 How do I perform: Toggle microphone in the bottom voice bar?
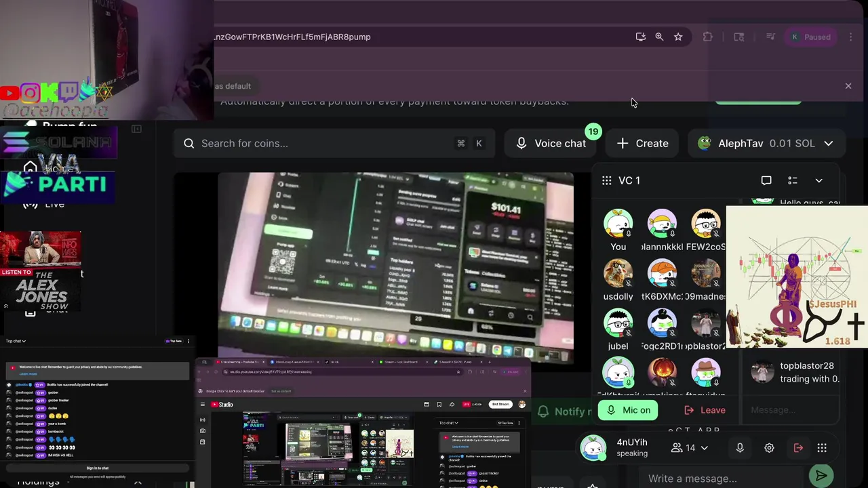pos(740,448)
